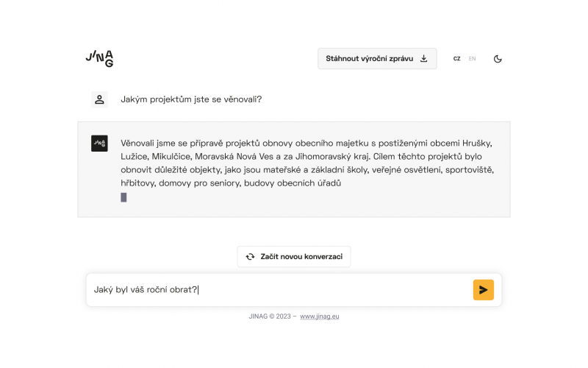Click the JINAG logo
Image resolution: width=588 pixels, height=368 pixels.
pos(99,59)
